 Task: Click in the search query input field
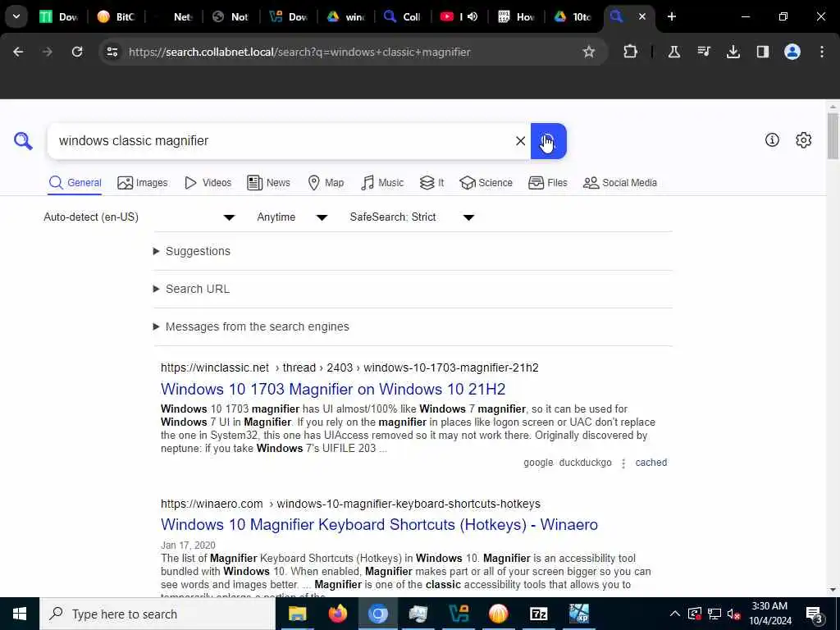coord(284,141)
